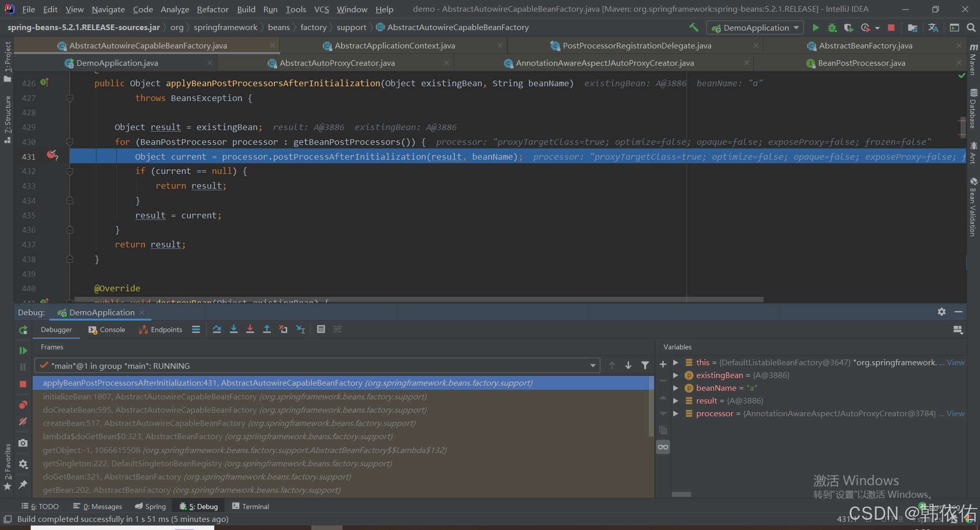Rerun DemoApplication in the Debug panel
This screenshot has width=980, height=530.
tap(23, 330)
